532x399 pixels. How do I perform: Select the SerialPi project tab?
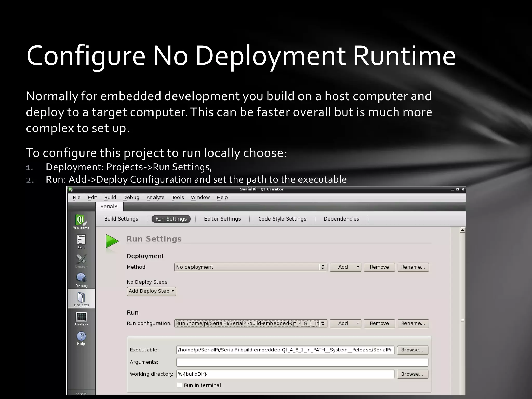click(x=109, y=207)
